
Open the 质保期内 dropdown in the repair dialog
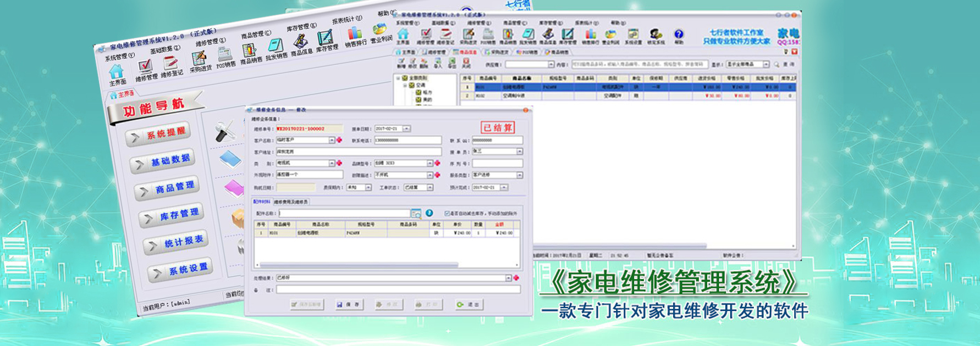(x=368, y=188)
